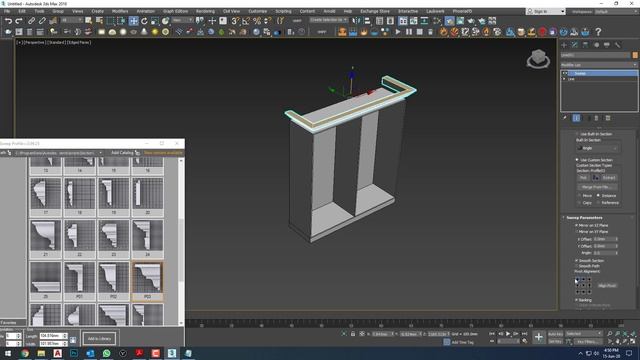Open the Modifier List dropdown
This screenshot has height=360, width=640.
(x=599, y=65)
